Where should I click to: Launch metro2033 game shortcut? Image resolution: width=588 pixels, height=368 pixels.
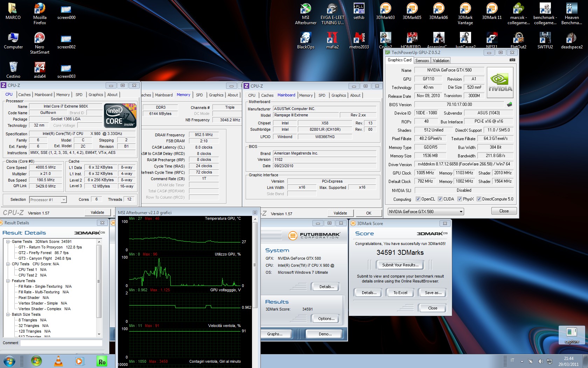(359, 40)
